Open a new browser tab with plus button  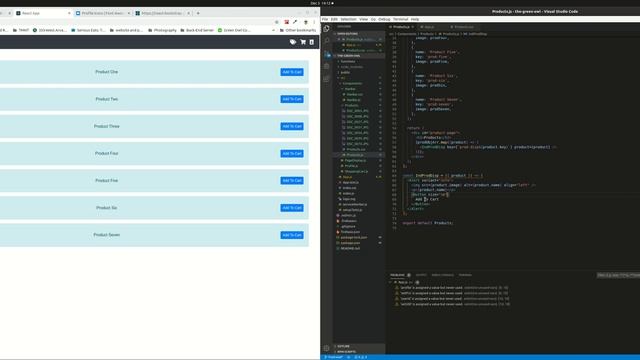pos(198,13)
